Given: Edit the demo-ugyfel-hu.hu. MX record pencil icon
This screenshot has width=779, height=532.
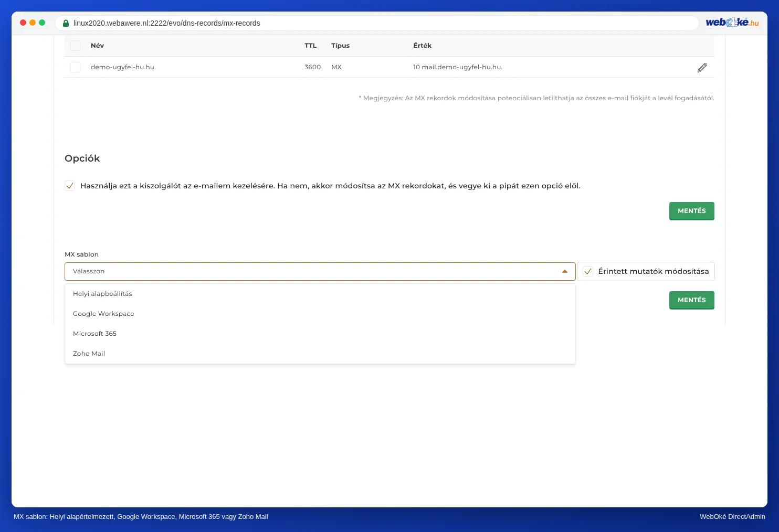Looking at the screenshot, I should pos(702,67).
